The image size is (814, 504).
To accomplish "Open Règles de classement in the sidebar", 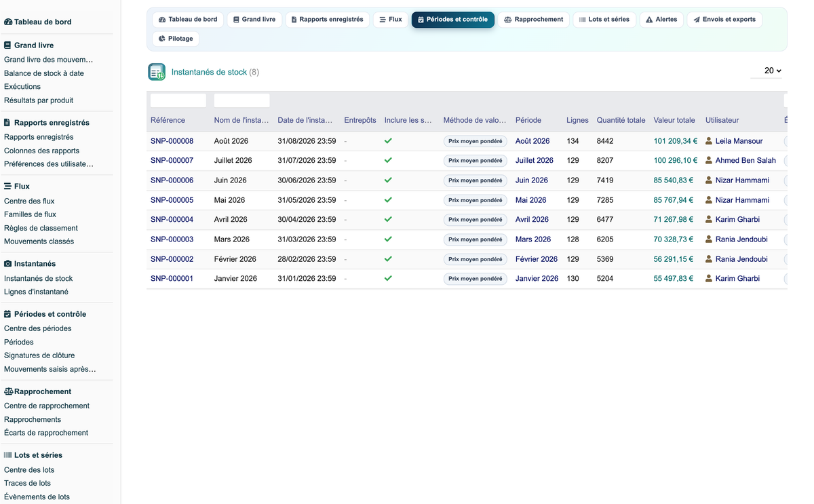I will pyautogui.click(x=41, y=228).
